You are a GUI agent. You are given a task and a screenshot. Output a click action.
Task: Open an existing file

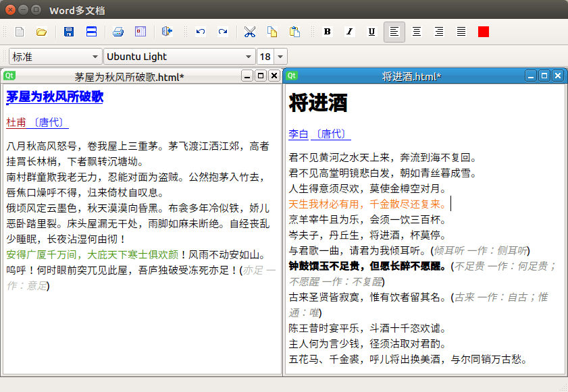pos(42,31)
